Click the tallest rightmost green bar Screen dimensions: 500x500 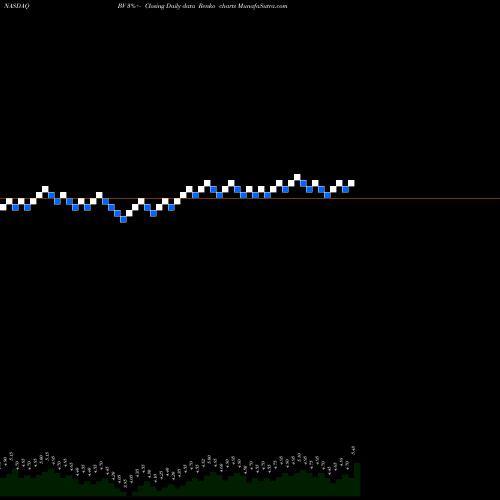tap(357, 479)
